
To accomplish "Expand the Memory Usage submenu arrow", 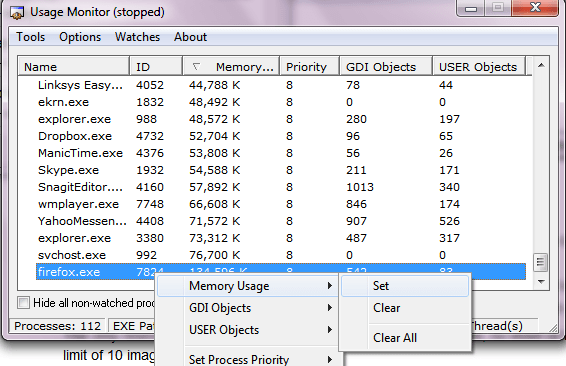I will (x=330, y=286).
